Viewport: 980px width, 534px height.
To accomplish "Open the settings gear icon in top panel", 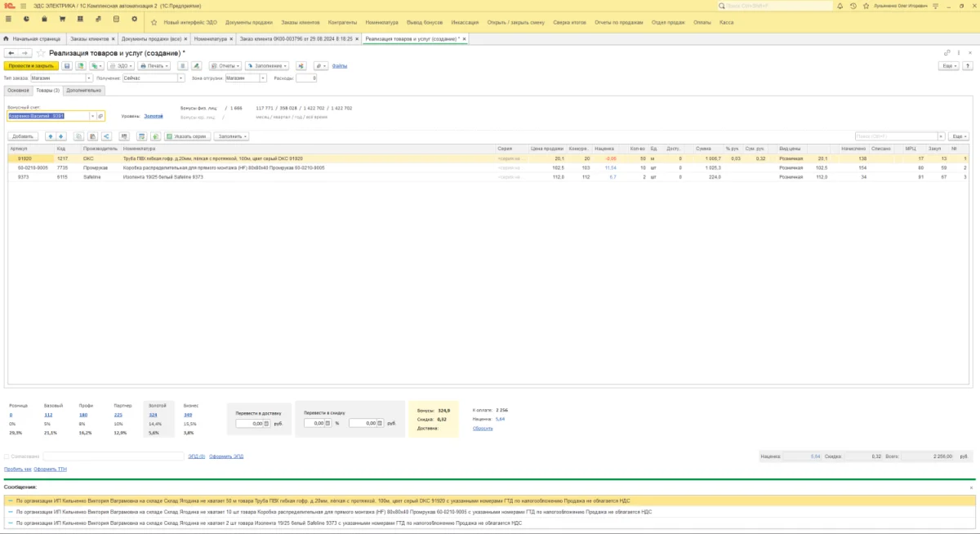I will (134, 18).
